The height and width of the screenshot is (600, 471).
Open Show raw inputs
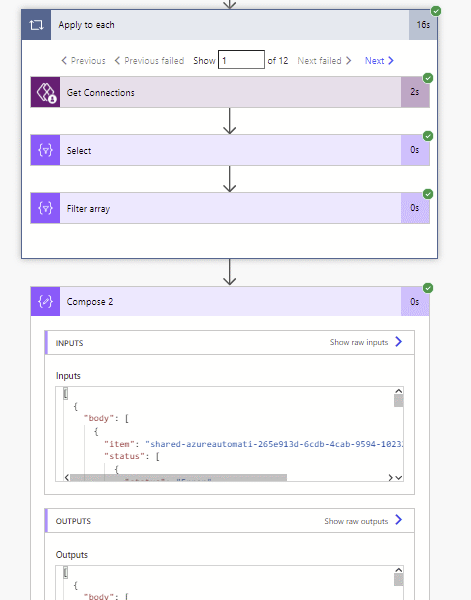366,342
